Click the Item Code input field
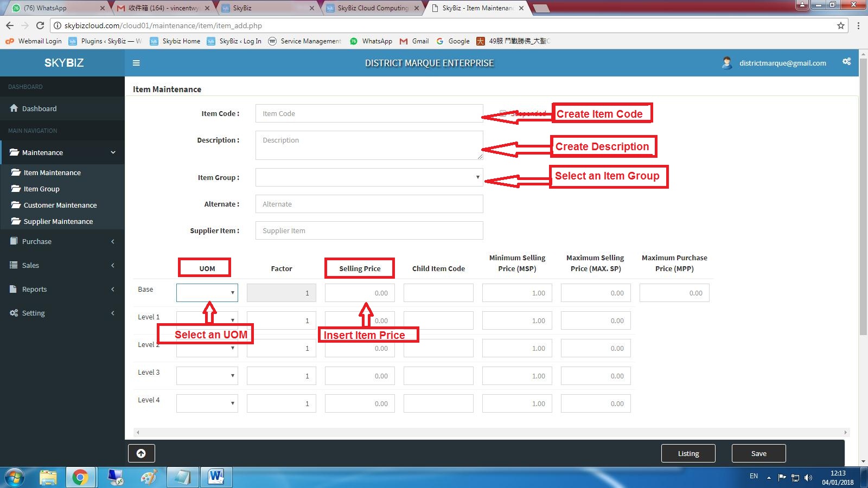 coord(369,113)
